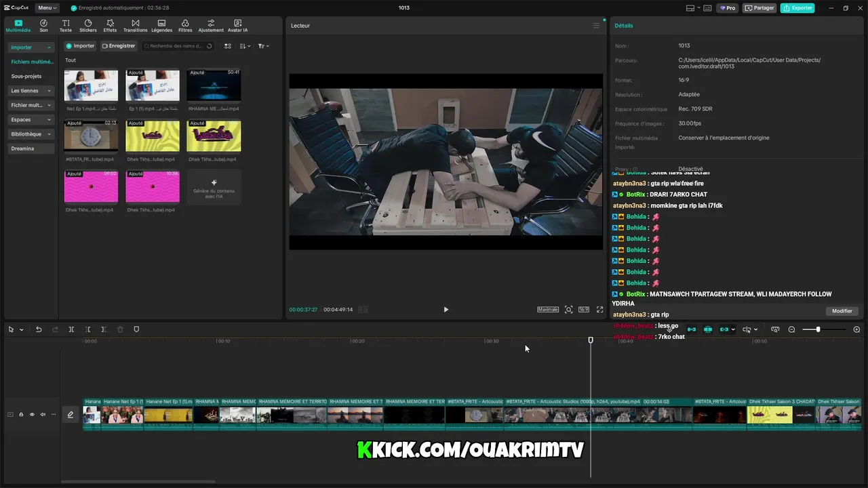Image resolution: width=868 pixels, height=488 pixels.
Task: Select the RHAMNA ME...mp4 media thumbnail
Action: 214,85
